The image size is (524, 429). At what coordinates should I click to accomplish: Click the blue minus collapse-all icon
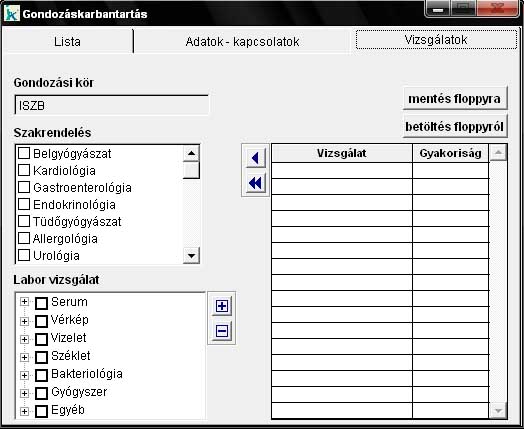(x=222, y=331)
